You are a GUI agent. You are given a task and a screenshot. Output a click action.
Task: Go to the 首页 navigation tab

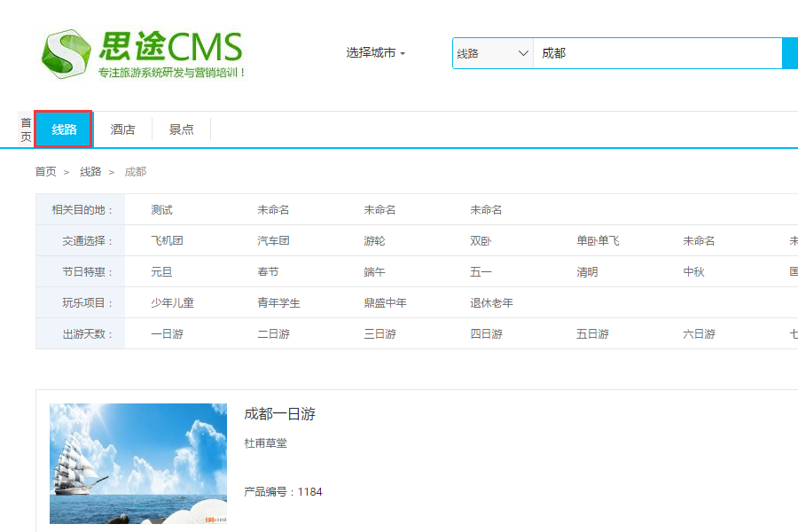26,129
